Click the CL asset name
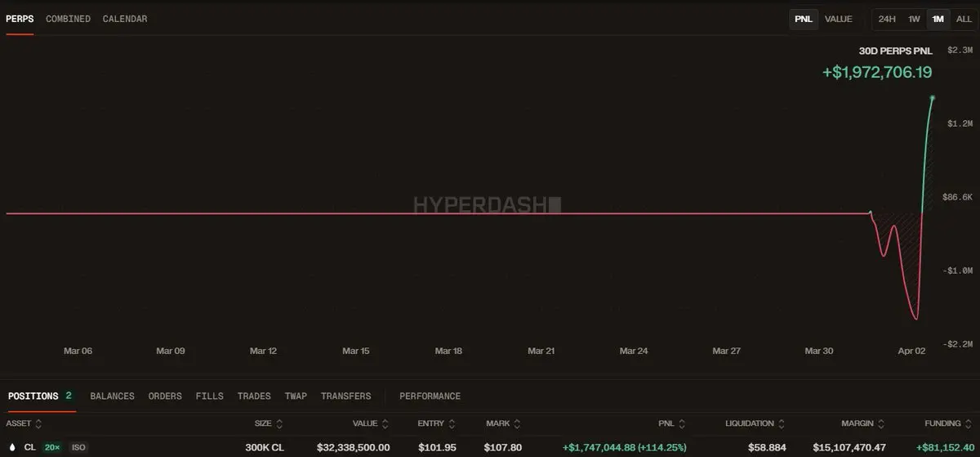Image resolution: width=980 pixels, height=457 pixels. point(30,447)
